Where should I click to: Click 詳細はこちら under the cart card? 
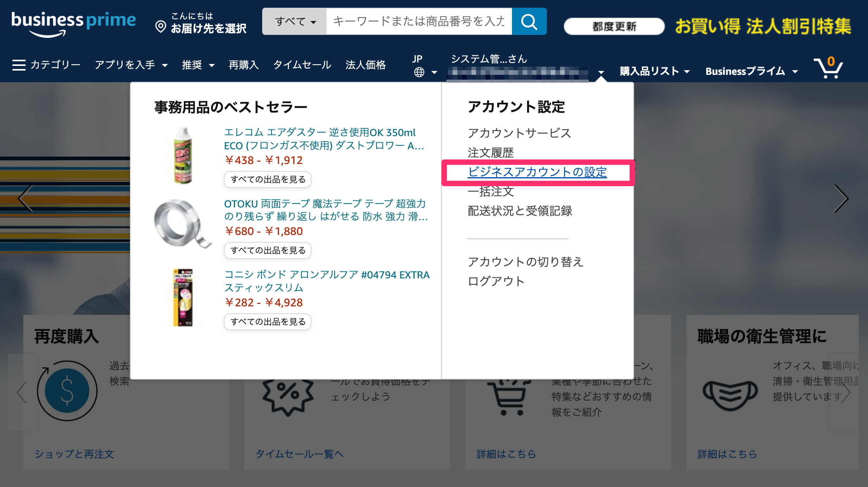(506, 454)
